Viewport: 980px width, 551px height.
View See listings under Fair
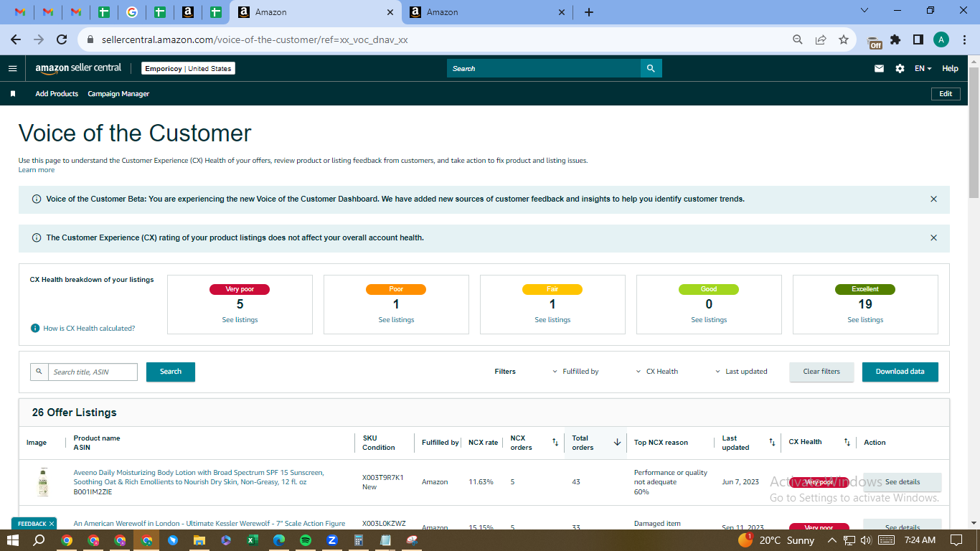point(552,320)
